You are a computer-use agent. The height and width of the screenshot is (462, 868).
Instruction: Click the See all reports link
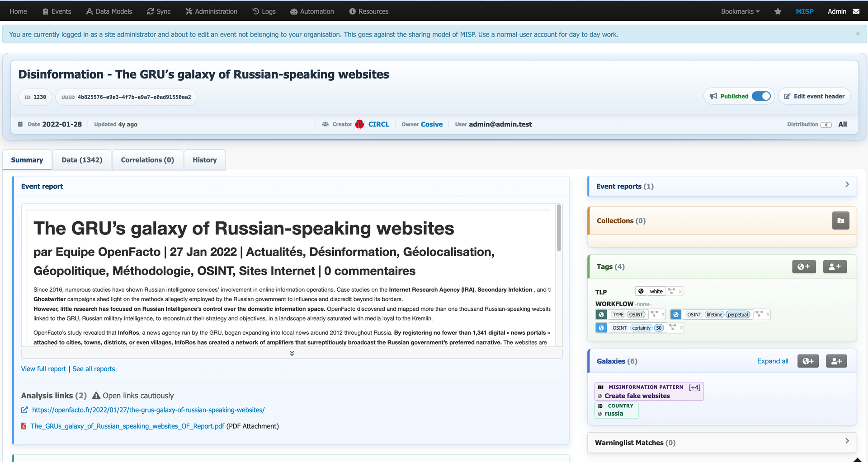94,369
